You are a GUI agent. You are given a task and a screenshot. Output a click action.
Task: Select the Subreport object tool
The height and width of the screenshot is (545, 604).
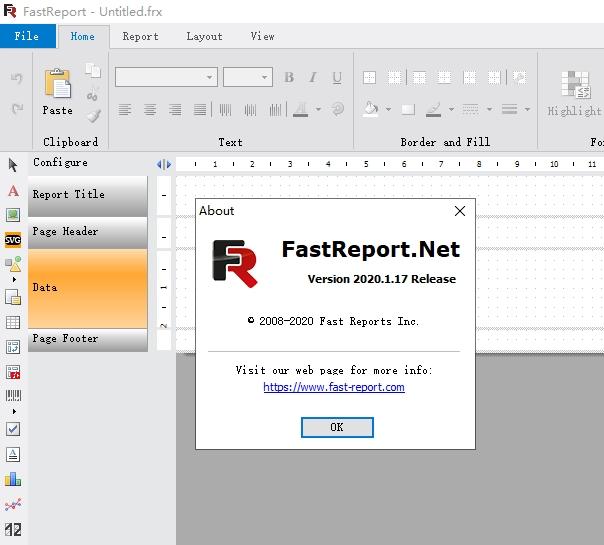point(13,297)
